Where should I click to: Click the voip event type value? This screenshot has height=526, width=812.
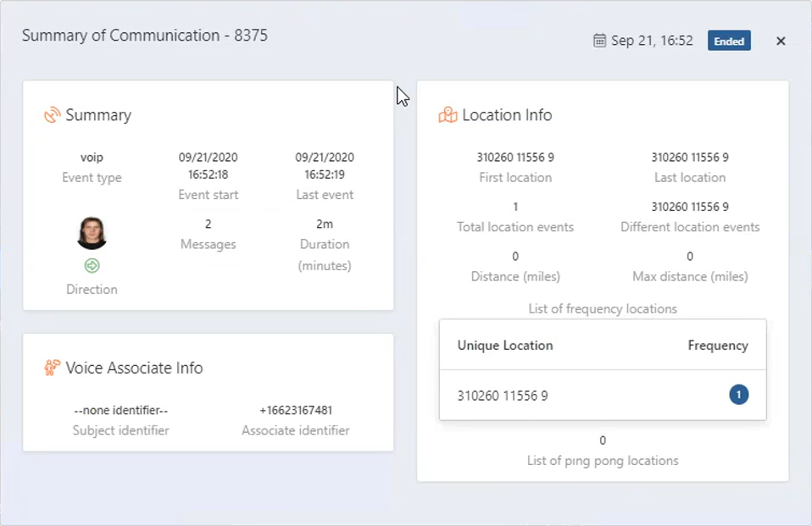point(92,158)
